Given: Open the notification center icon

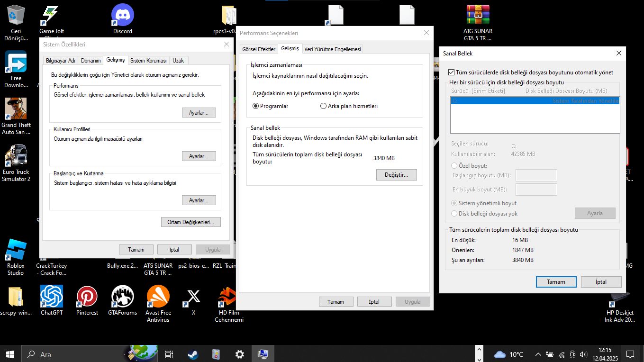Looking at the screenshot, I should click(x=630, y=354).
